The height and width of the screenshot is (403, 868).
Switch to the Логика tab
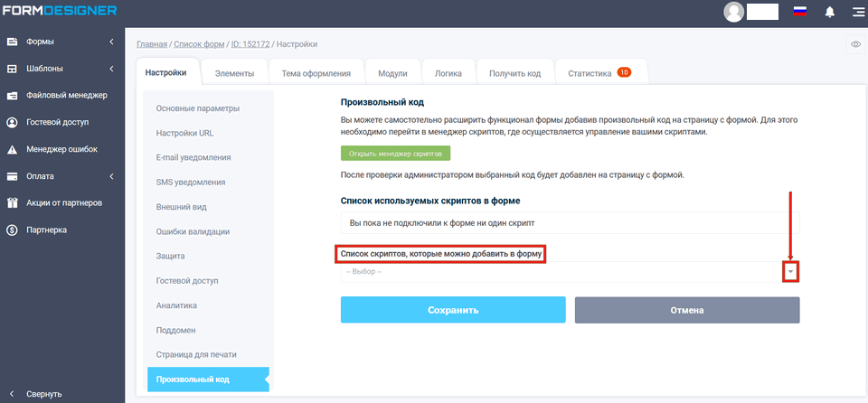(x=448, y=73)
